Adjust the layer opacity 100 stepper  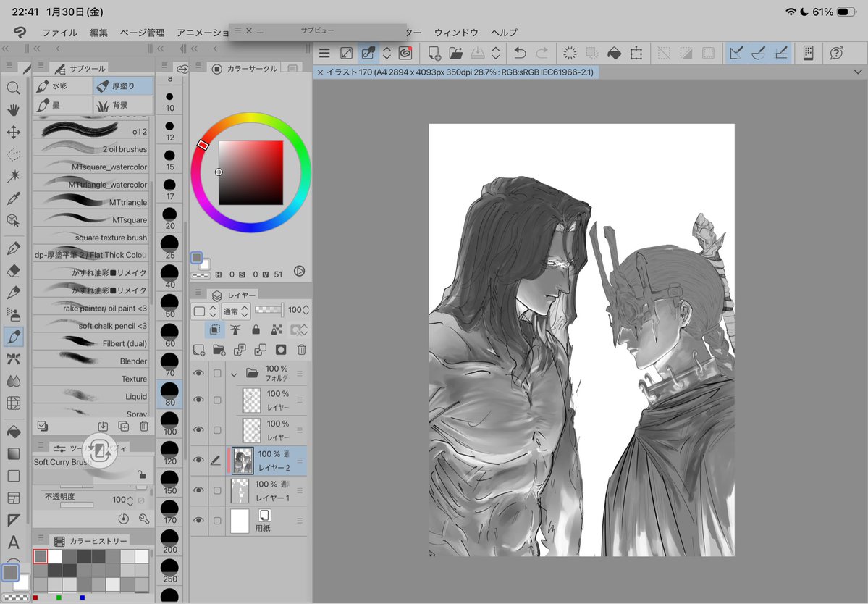306,310
